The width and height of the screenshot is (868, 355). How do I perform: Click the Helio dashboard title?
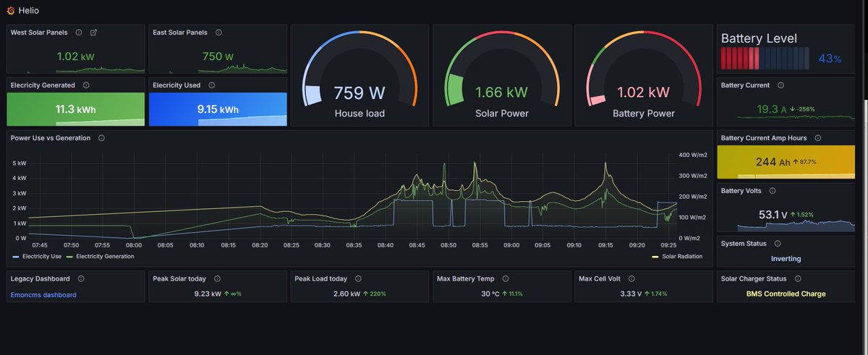[x=28, y=11]
